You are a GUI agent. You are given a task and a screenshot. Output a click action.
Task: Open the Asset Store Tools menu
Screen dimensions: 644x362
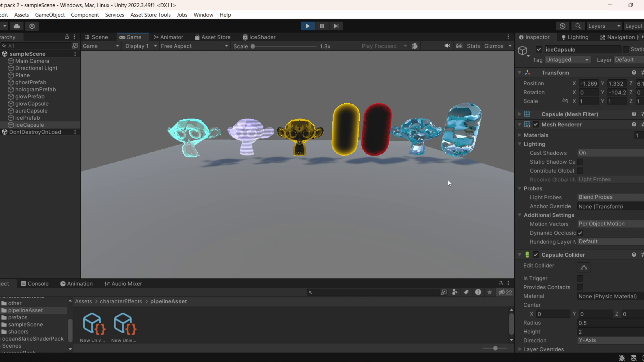pyautogui.click(x=150, y=15)
